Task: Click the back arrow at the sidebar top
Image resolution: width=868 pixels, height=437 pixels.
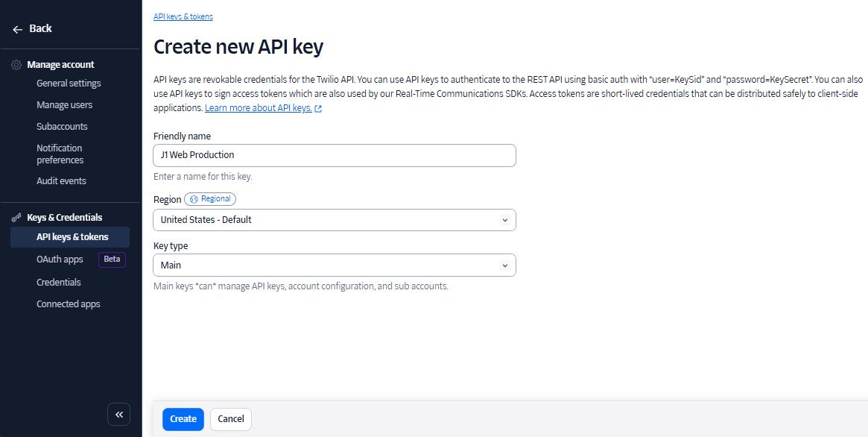Action: click(x=17, y=28)
